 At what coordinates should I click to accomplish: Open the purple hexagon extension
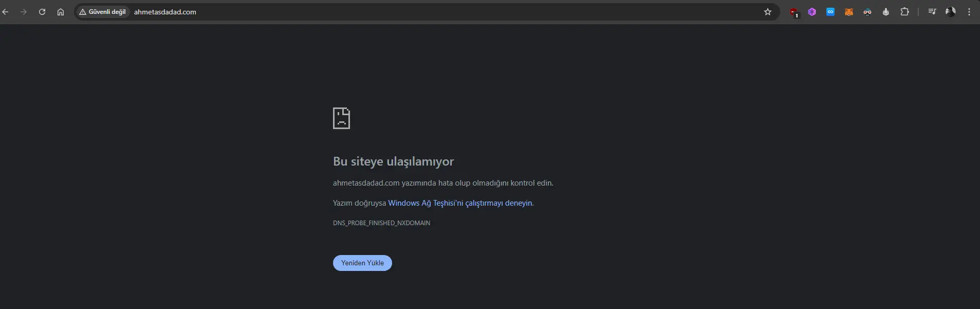(812, 12)
